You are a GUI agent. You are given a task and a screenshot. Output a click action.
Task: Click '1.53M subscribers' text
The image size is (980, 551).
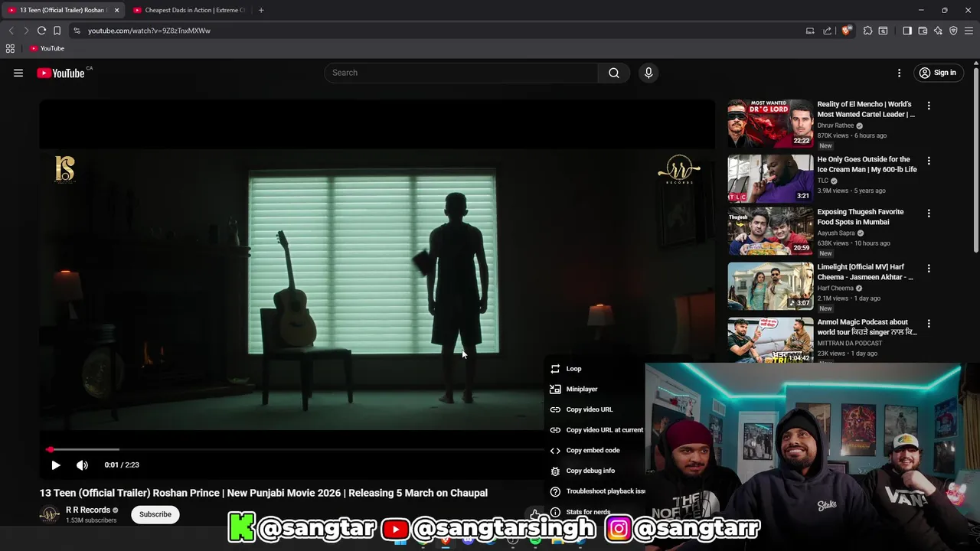click(x=91, y=520)
